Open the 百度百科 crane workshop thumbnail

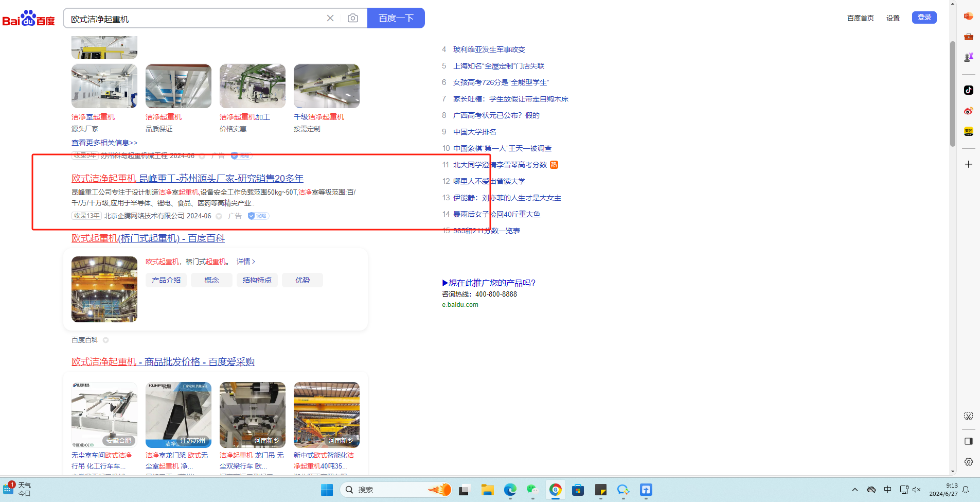point(104,289)
